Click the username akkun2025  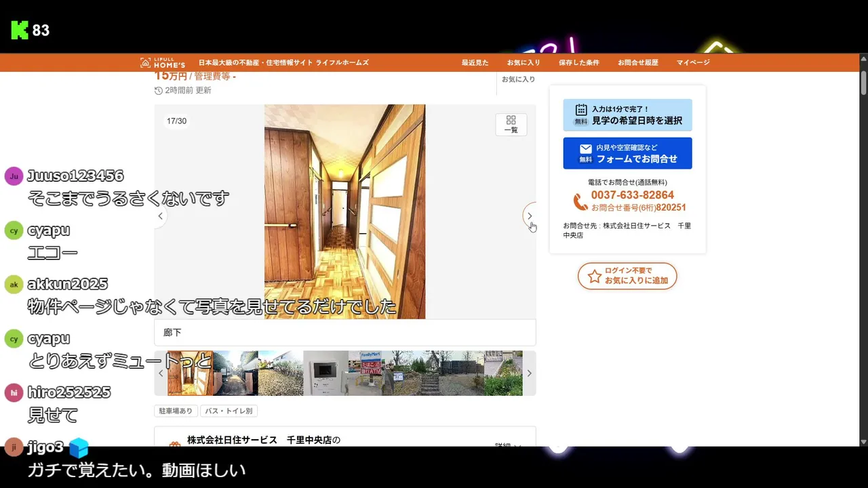67,284
